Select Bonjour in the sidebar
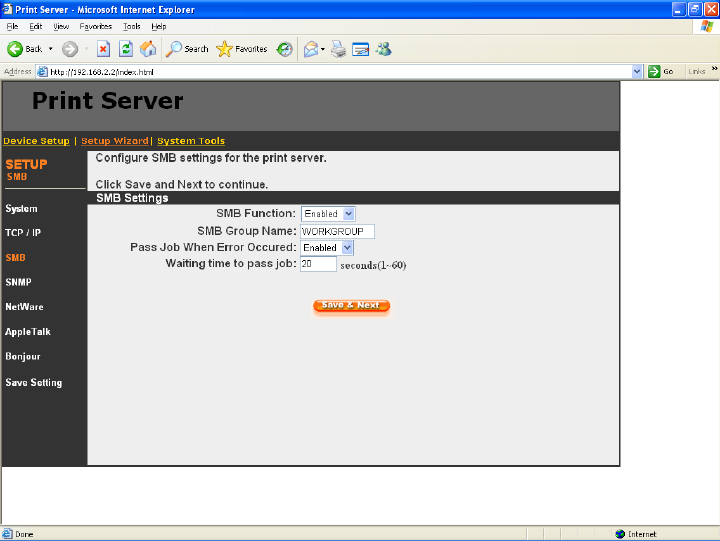The height and width of the screenshot is (541, 720). tap(23, 356)
